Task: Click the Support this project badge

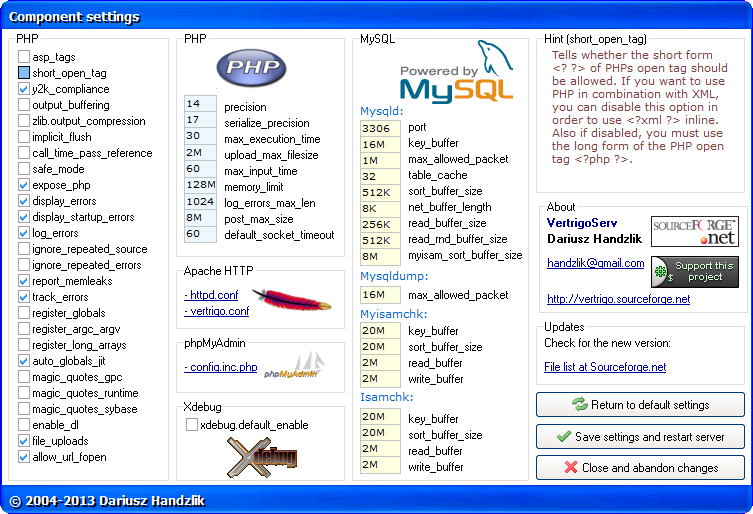Action: [x=694, y=271]
